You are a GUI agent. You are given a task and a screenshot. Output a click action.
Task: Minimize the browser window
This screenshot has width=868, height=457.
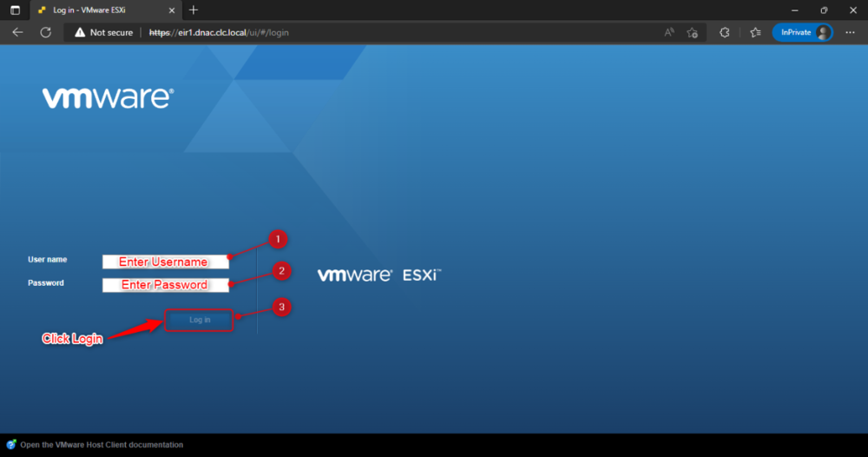point(795,10)
